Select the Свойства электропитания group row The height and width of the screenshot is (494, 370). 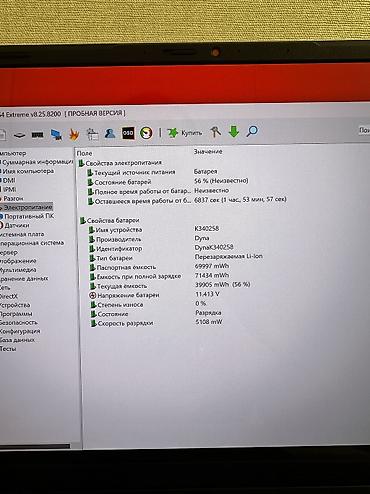(x=120, y=163)
